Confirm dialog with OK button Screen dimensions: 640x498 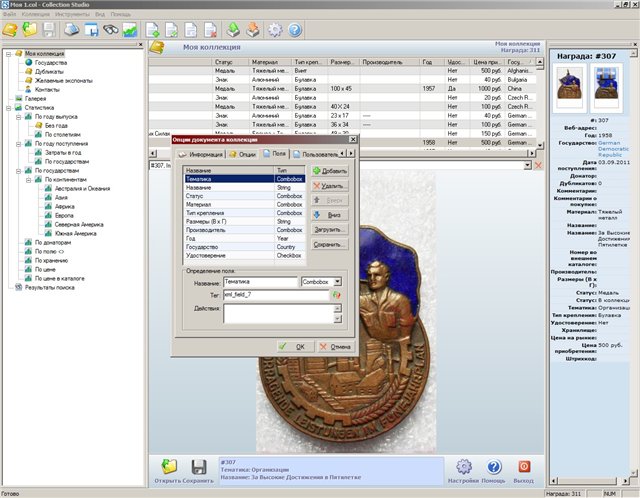295,347
